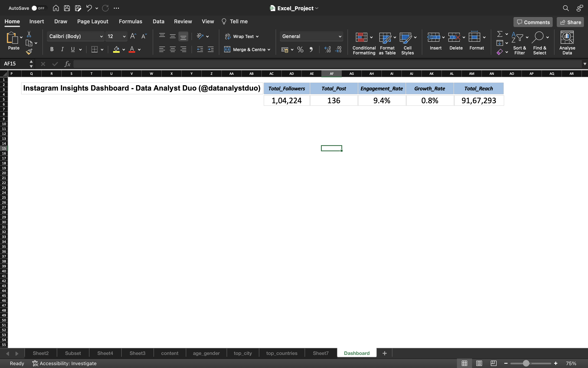Open the Page Layout ribbon tab
This screenshot has height=368, width=588.
(x=92, y=21)
